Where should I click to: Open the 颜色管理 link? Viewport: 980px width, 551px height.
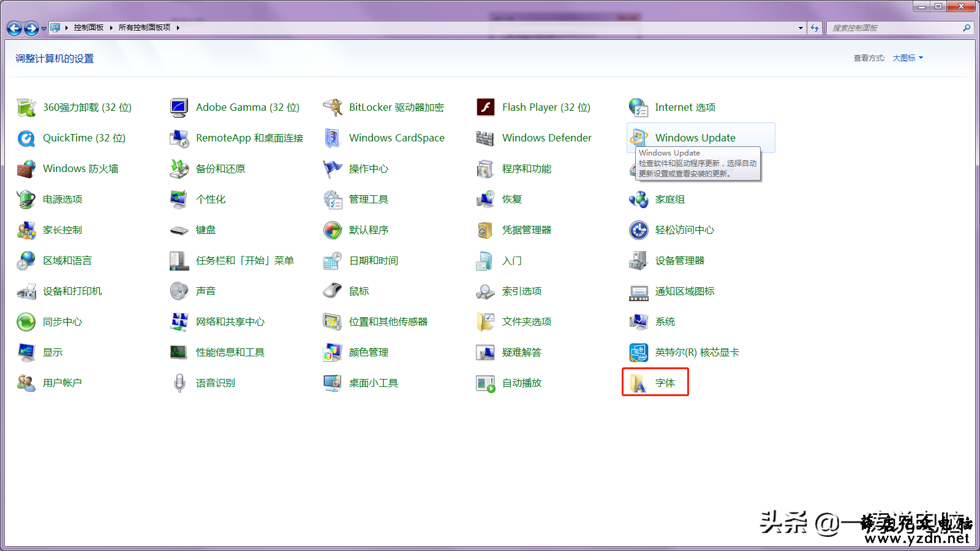pos(369,352)
